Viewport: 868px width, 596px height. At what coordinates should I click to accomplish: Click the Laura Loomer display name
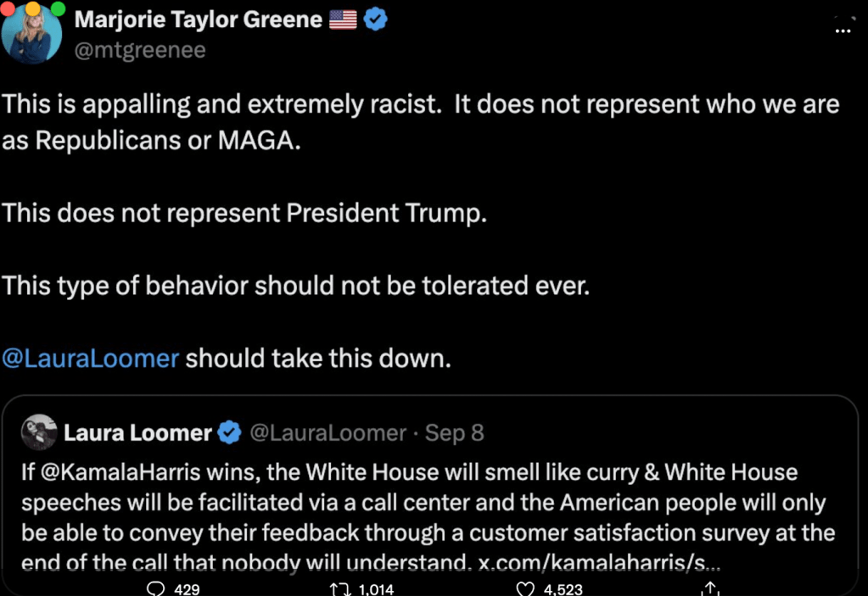[x=137, y=433]
